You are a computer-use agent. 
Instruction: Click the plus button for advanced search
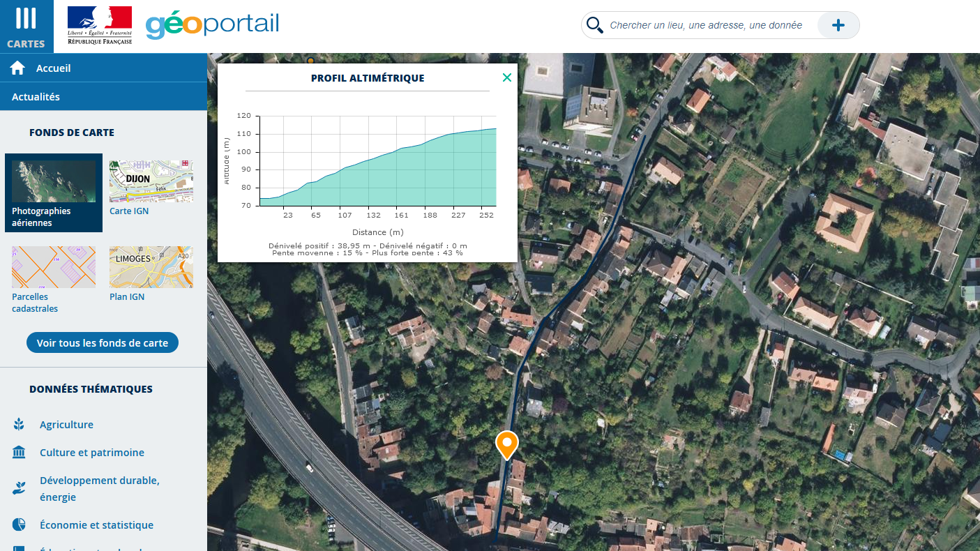click(838, 26)
